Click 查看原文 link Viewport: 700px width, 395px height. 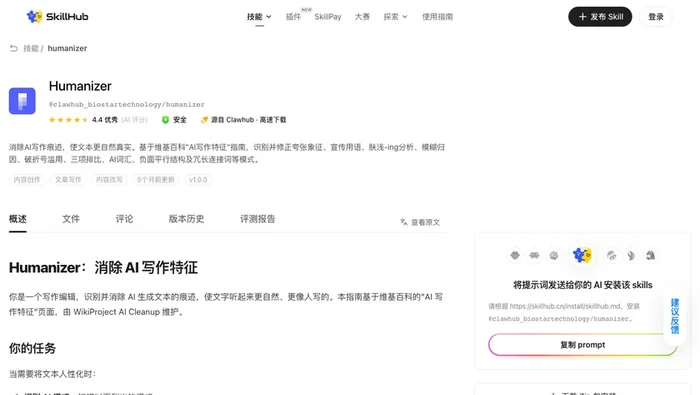[425, 222]
